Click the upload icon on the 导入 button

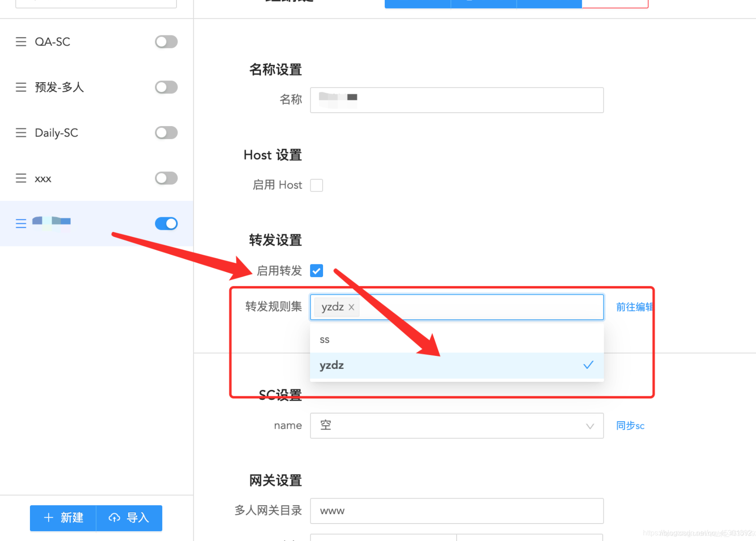pyautogui.click(x=115, y=518)
